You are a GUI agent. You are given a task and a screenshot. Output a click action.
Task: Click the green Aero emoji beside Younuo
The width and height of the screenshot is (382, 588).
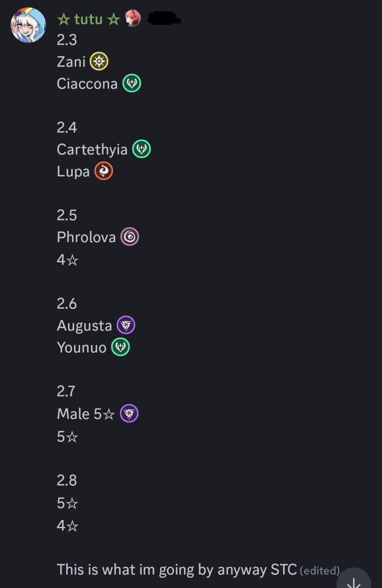120,347
